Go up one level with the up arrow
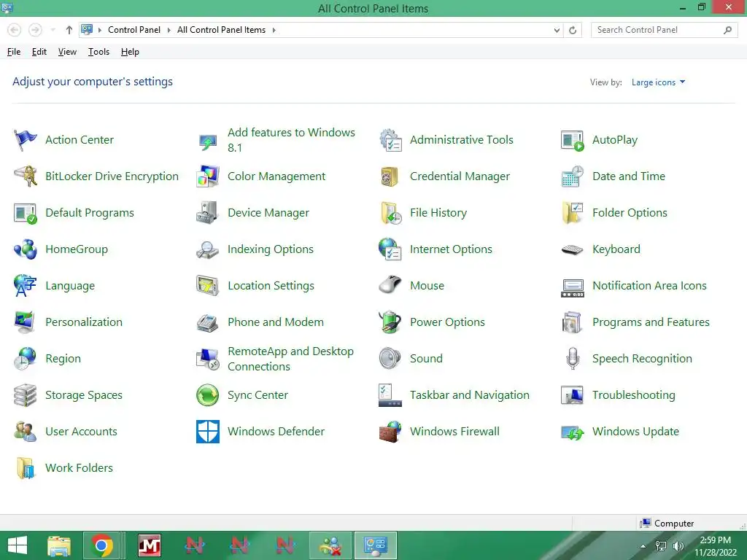 [69, 30]
